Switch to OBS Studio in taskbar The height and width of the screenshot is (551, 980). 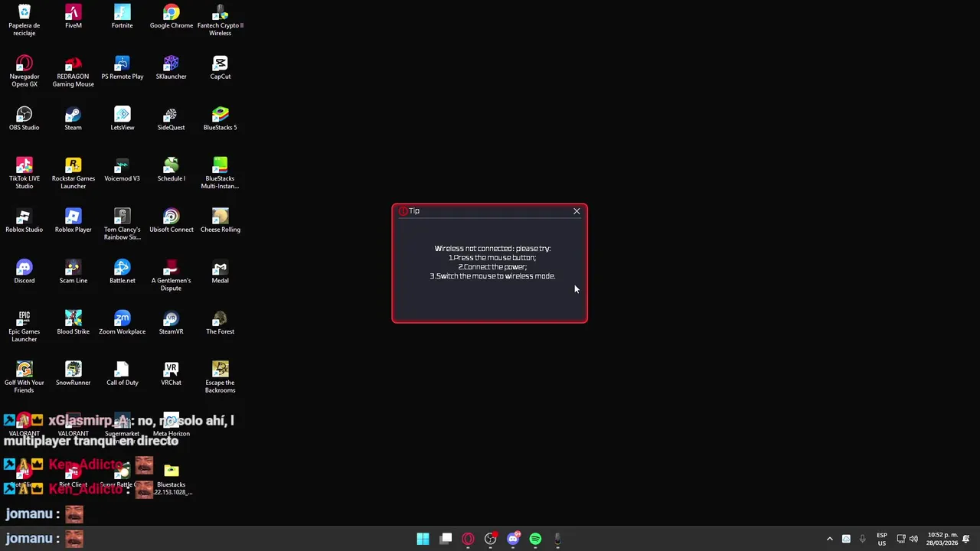pos(490,539)
